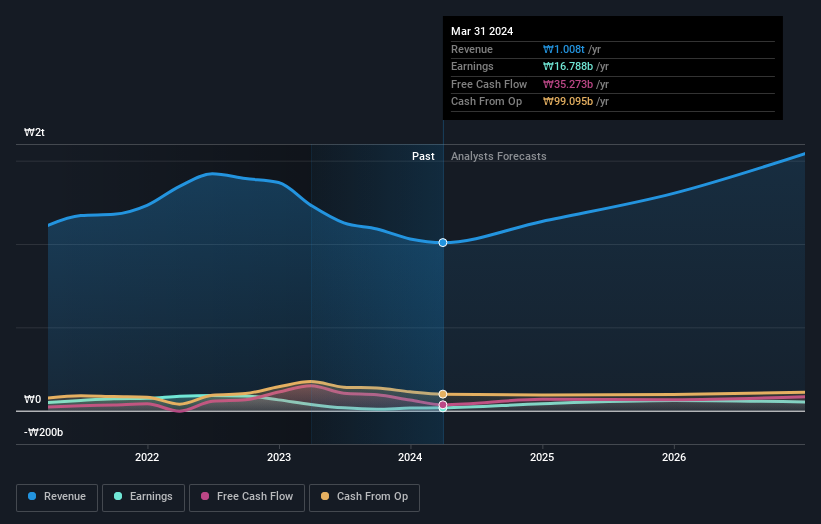821x524 pixels.
Task: Click the ₩0 y-axis label
Action: click(x=32, y=399)
